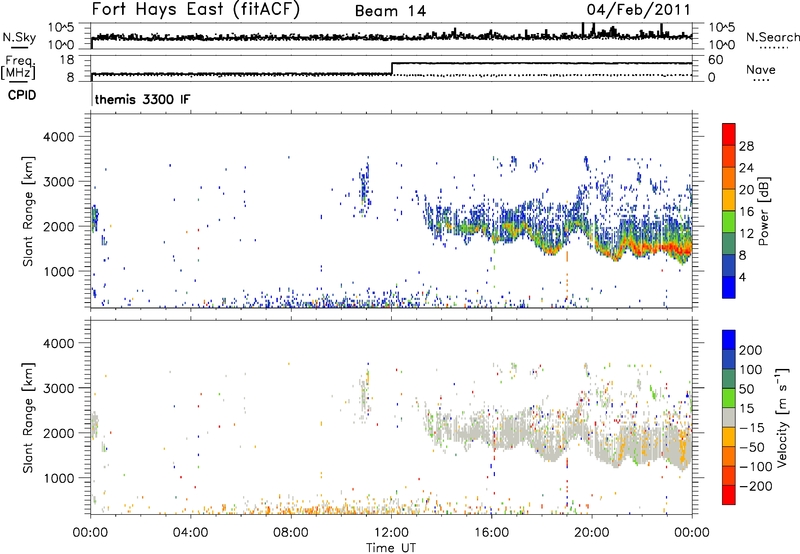This screenshot has width=800, height=554.
Task: Click the Velocity colorbar value '200'
Action: click(x=751, y=350)
